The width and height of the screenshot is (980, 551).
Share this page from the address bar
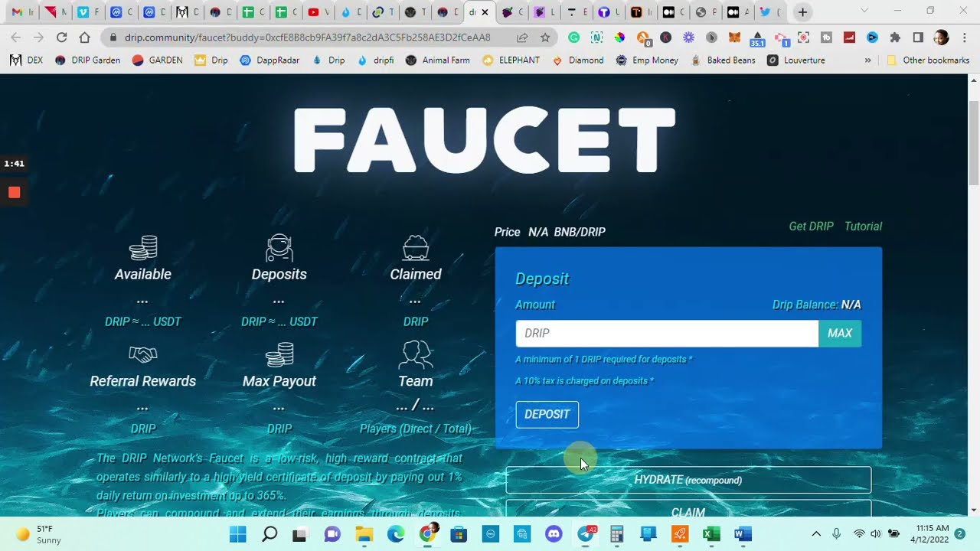coord(522,37)
